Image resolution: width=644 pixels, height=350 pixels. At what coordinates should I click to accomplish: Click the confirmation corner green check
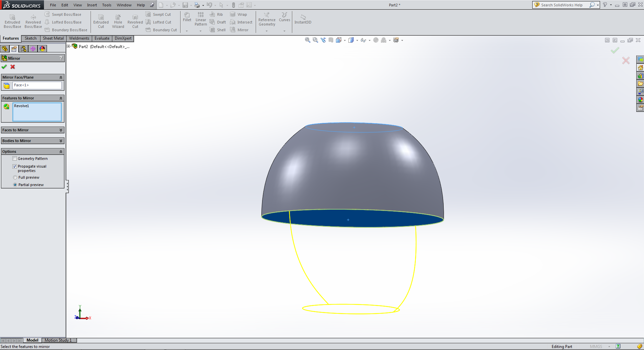[x=615, y=50]
